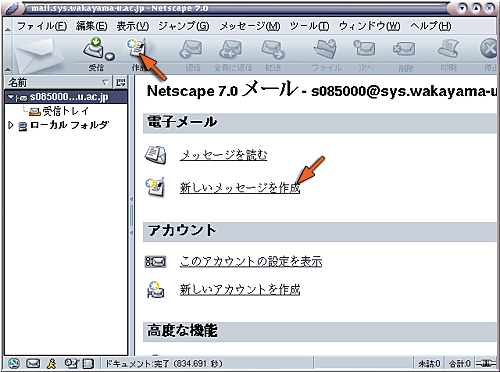Click the read-messages icon beside メッセージを読む

[x=155, y=155]
